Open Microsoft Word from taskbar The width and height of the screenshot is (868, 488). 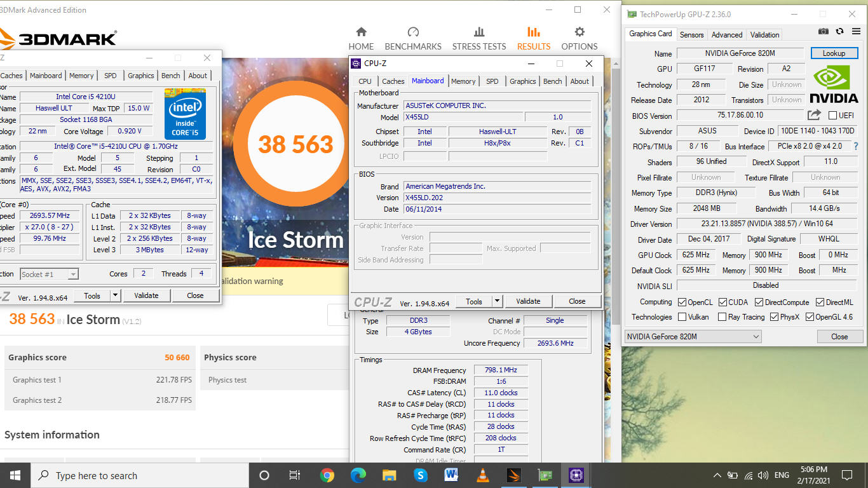[451, 475]
